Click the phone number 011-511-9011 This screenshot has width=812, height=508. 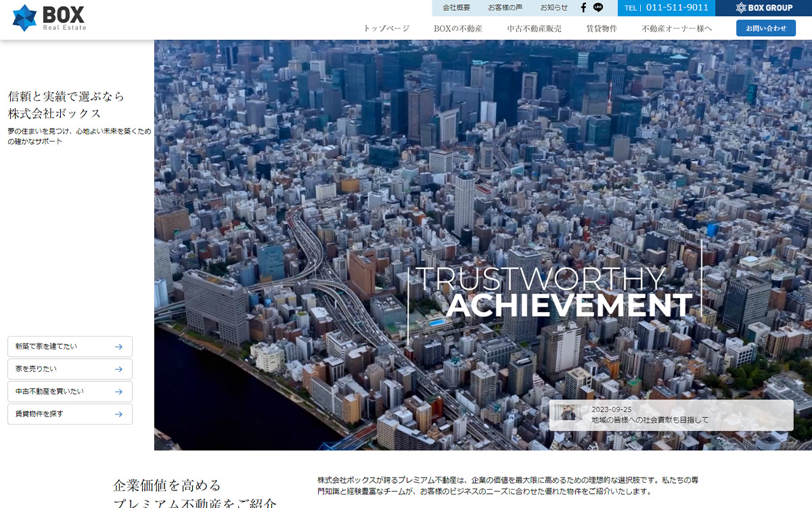677,7
